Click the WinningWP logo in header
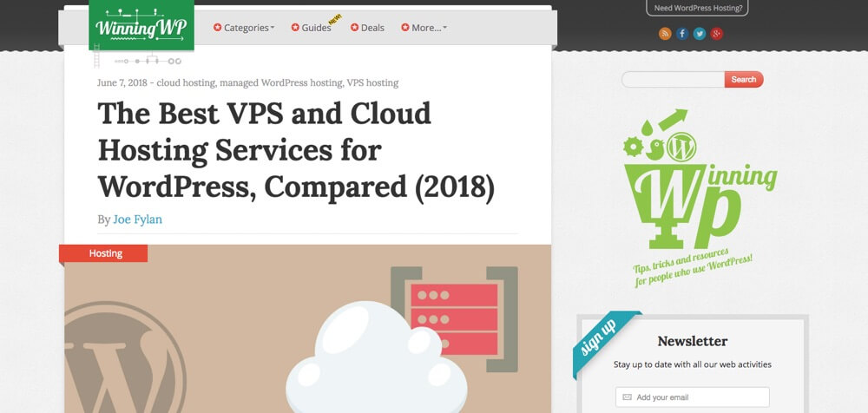 141,25
